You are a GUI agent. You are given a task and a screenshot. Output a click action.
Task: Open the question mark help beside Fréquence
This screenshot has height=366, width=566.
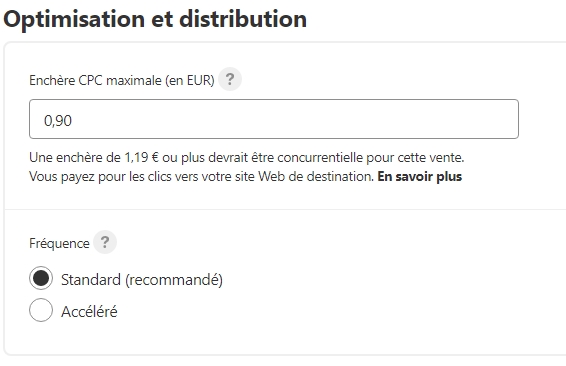click(x=105, y=242)
